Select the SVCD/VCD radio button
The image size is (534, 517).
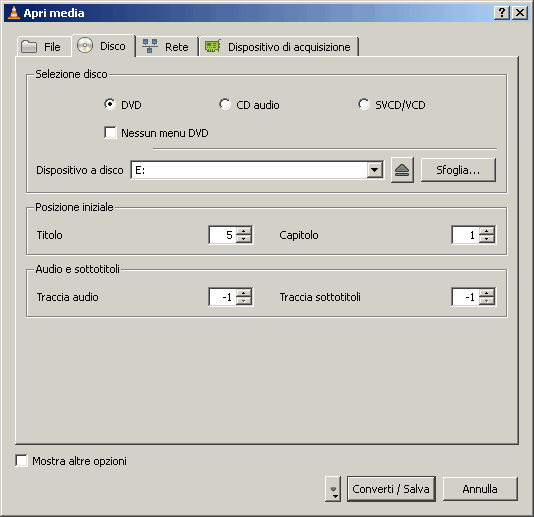pyautogui.click(x=364, y=104)
